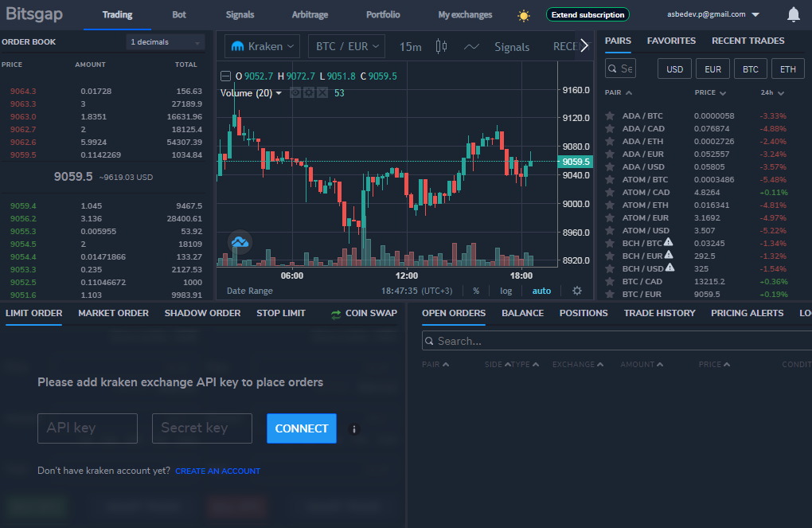Viewport: 812px width, 528px height.
Task: Toggle log scale on chart
Action: pos(506,291)
